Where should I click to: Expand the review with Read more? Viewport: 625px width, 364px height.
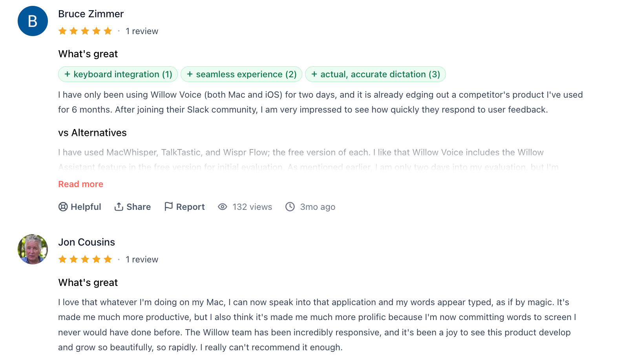(x=80, y=184)
